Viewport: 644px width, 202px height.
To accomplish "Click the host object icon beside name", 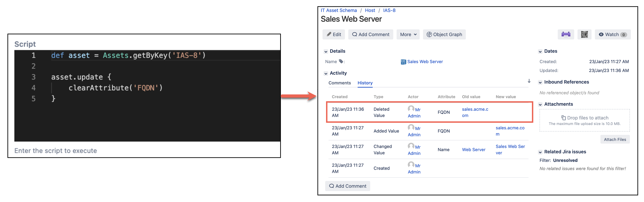I will click(x=403, y=62).
